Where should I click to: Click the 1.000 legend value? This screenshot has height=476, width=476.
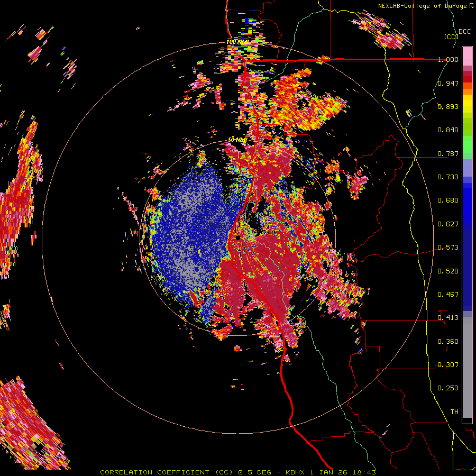tap(448, 59)
